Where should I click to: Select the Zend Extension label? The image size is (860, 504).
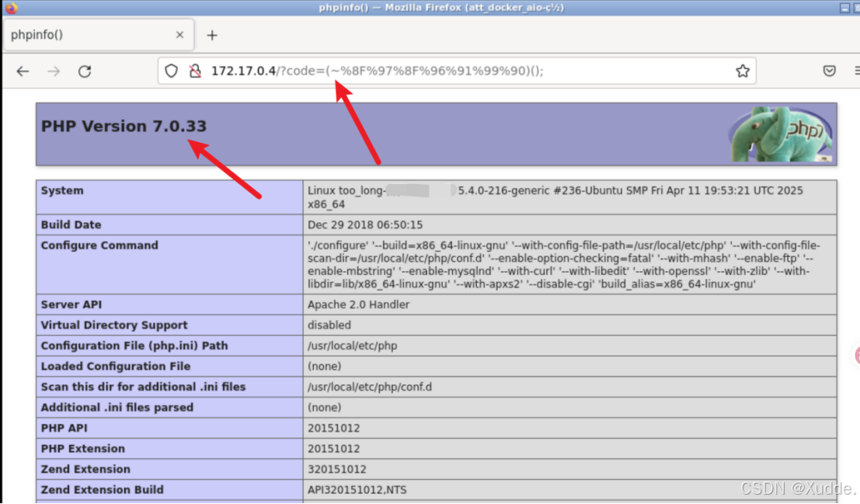pyautogui.click(x=85, y=469)
